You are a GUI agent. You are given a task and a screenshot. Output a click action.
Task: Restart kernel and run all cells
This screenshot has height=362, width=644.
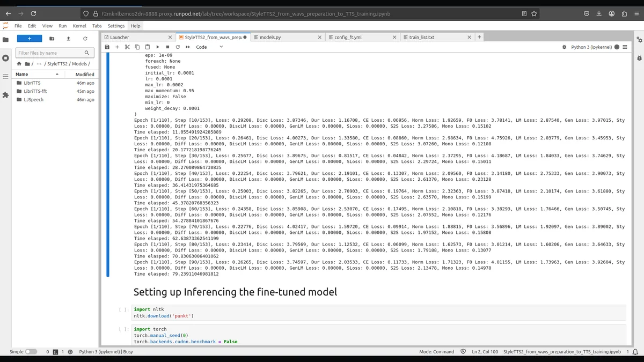[188, 47]
